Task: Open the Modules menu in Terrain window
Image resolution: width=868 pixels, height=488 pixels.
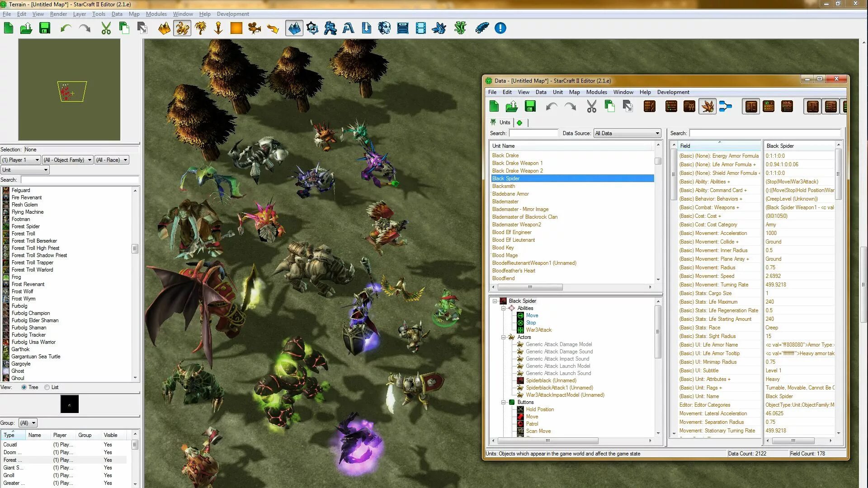Action: click(156, 14)
